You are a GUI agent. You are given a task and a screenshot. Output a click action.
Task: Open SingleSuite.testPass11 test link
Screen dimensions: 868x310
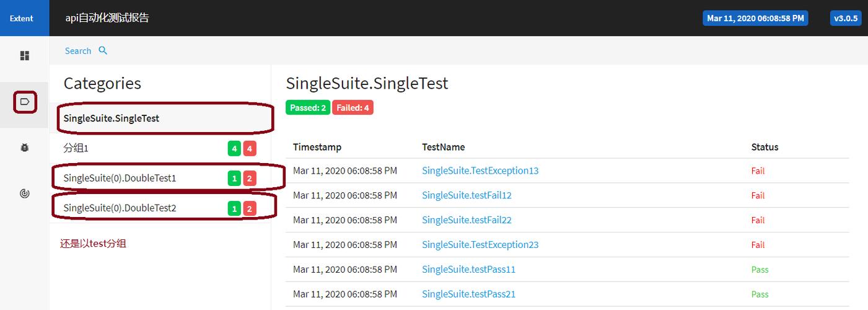coord(468,269)
